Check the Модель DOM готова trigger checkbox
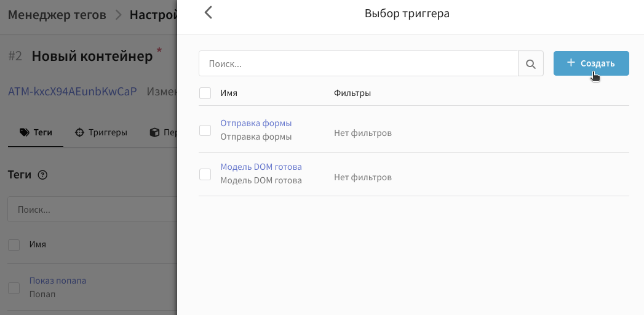The image size is (644, 315). pyautogui.click(x=205, y=174)
